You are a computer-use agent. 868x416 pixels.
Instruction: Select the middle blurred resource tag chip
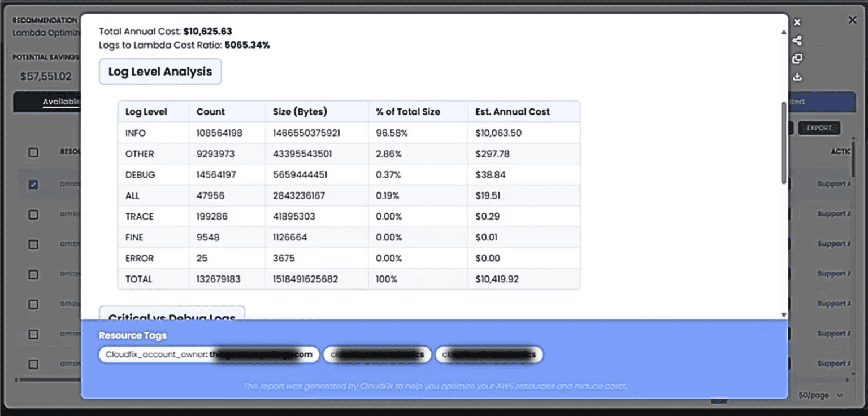click(377, 354)
